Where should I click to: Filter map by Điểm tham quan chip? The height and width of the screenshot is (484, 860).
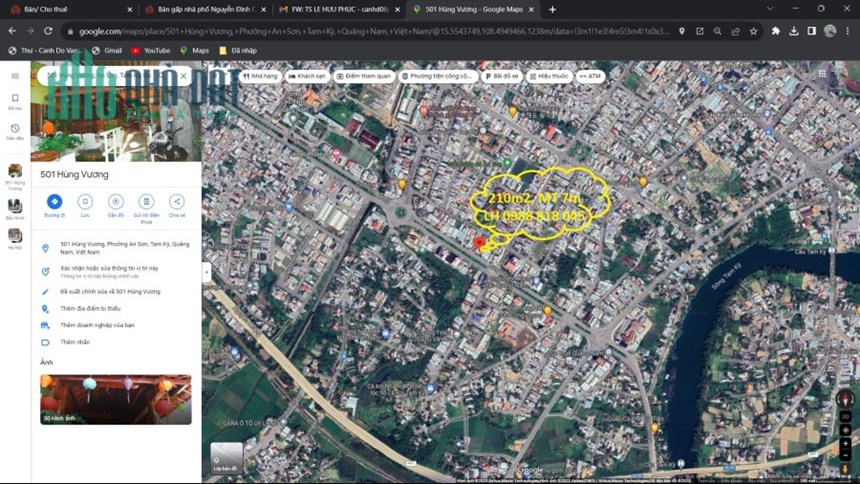364,76
